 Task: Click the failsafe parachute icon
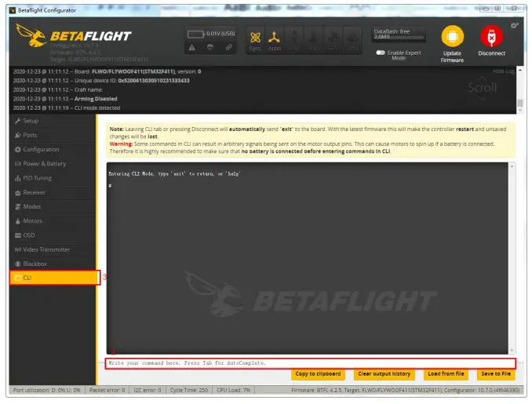tap(210, 47)
